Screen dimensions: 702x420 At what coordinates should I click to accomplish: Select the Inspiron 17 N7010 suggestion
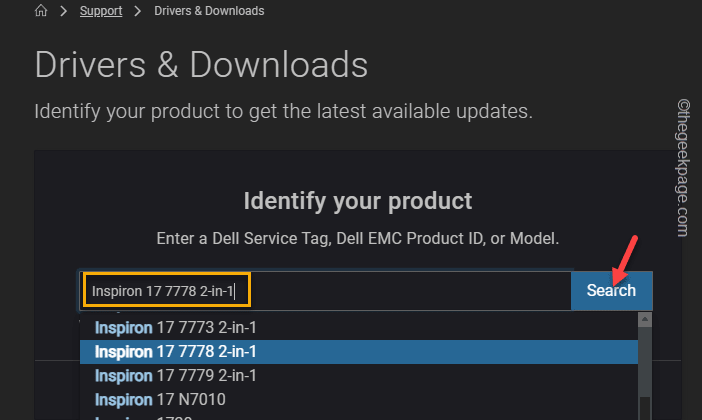click(x=359, y=399)
